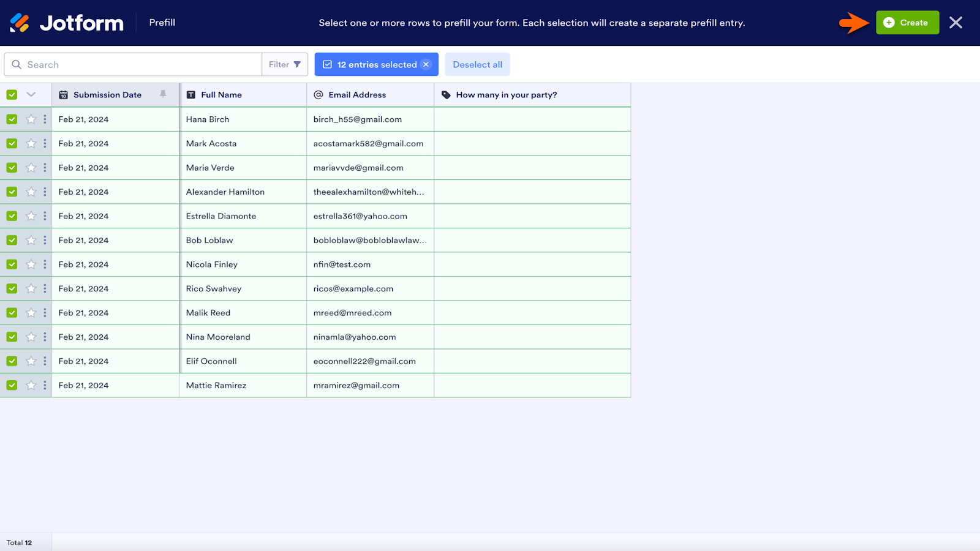Screen dimensions: 980x551
Task: Expand the selection dropdown chevron in header
Action: [x=31, y=94]
